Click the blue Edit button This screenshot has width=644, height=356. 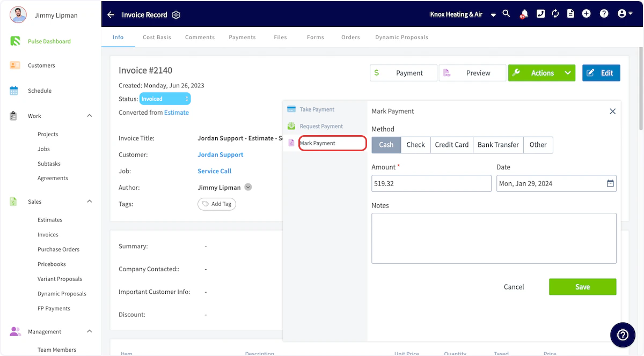pyautogui.click(x=601, y=73)
